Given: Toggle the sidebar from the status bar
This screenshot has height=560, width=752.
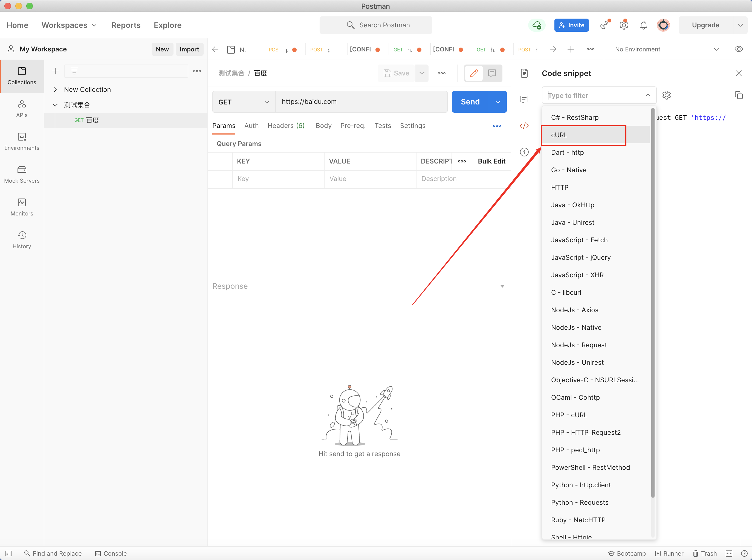Looking at the screenshot, I should 9,553.
